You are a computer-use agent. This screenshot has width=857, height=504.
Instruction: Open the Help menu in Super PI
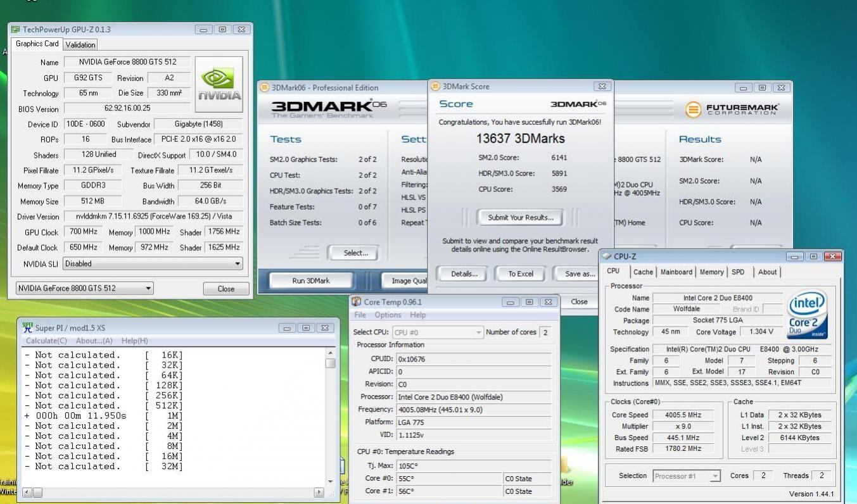(134, 341)
